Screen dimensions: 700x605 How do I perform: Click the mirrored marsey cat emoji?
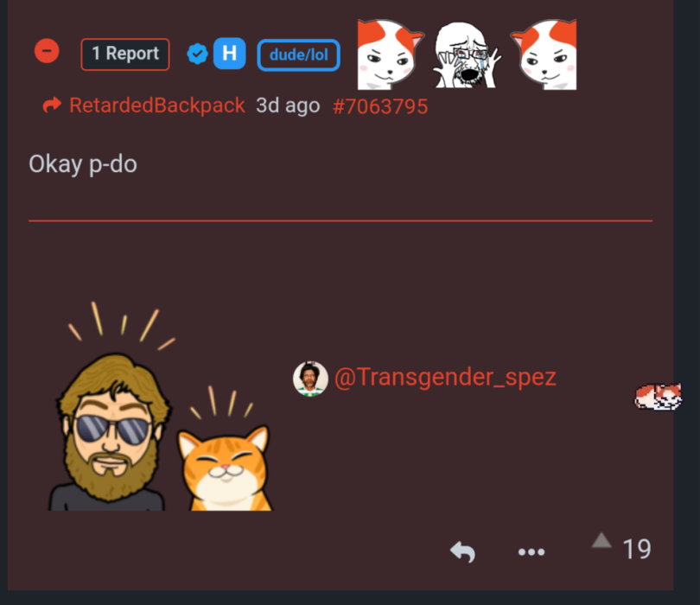point(544,54)
